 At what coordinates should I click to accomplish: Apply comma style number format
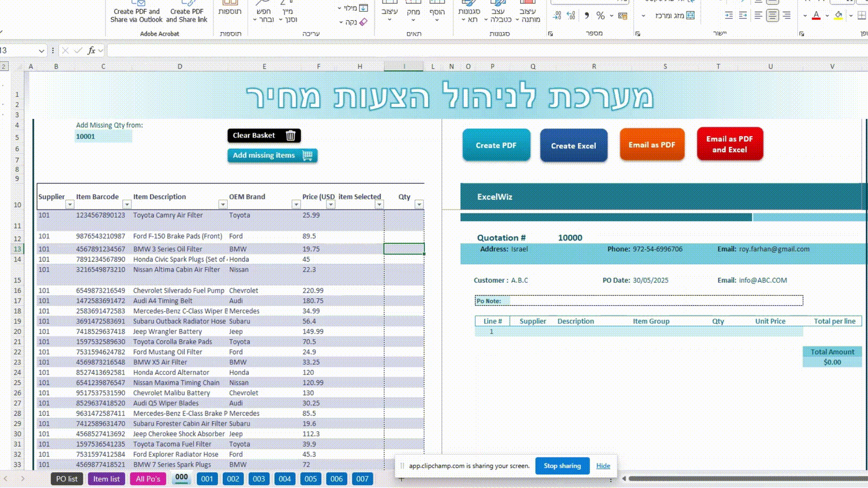tap(587, 16)
